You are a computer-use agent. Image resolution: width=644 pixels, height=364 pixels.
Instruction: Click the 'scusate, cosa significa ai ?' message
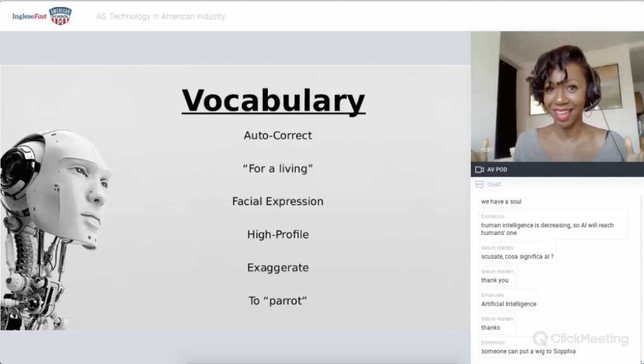click(x=518, y=256)
